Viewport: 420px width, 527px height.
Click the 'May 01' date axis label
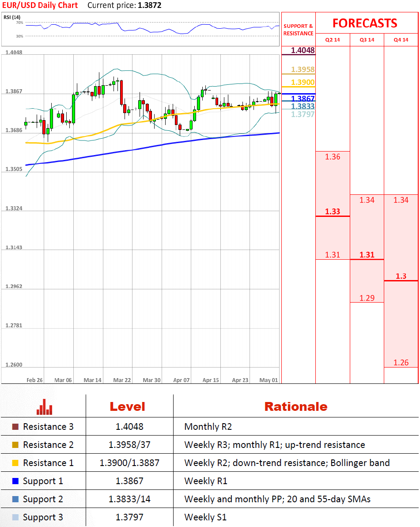coord(269,380)
